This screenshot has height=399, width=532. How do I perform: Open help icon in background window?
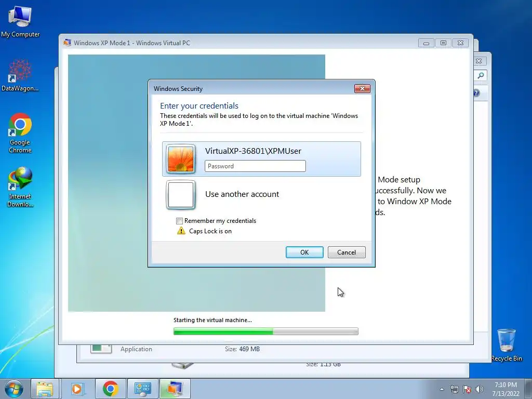[x=477, y=93]
